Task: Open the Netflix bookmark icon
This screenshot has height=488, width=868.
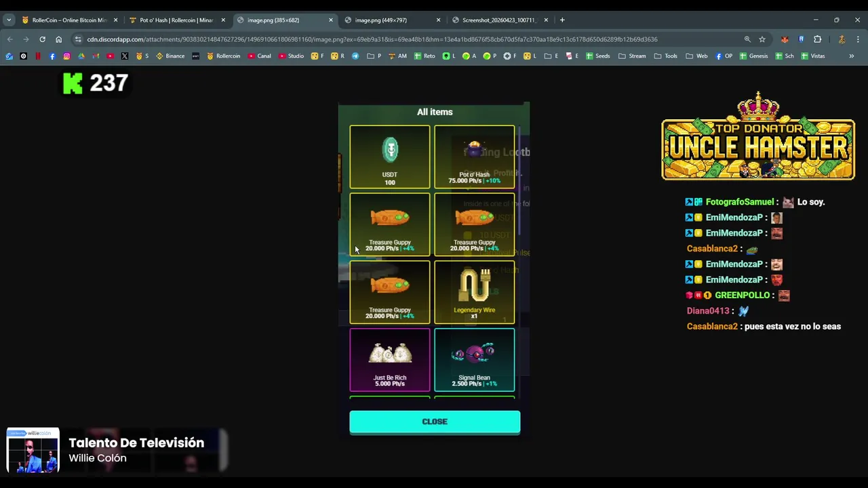Action: click(38, 56)
